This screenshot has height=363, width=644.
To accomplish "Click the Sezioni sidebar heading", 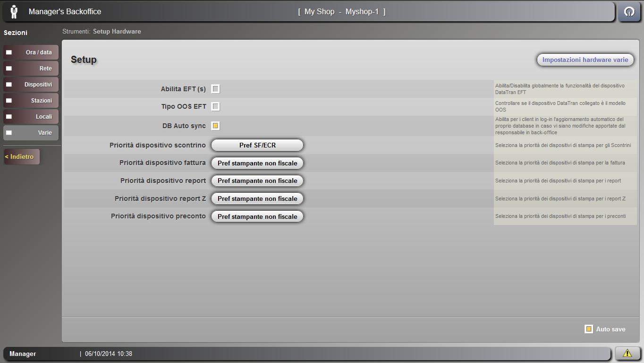I will point(16,33).
